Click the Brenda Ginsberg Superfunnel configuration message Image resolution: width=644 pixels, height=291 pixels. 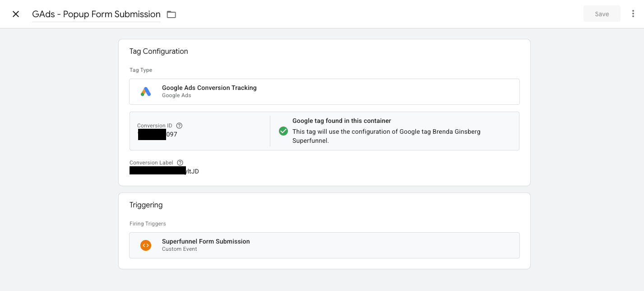coord(386,136)
